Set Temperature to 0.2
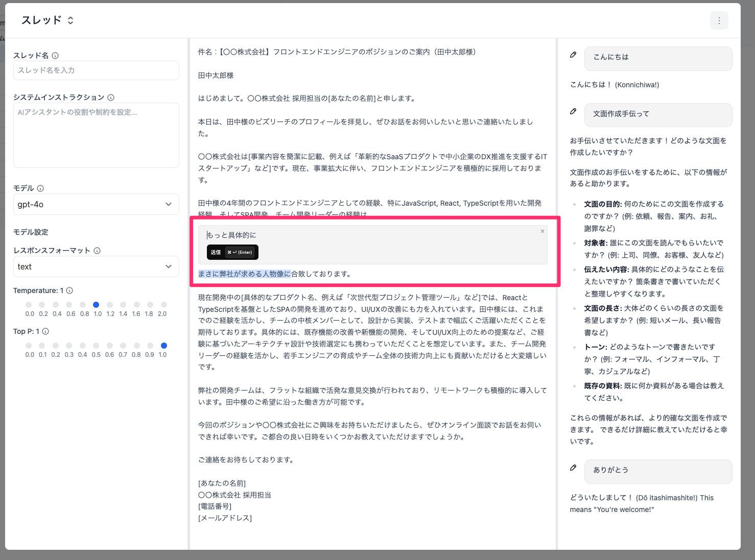 pos(42,305)
